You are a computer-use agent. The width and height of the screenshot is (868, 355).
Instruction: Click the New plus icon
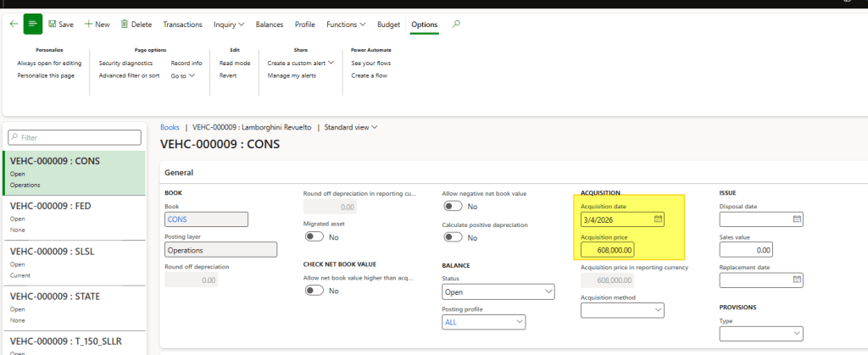(x=89, y=25)
